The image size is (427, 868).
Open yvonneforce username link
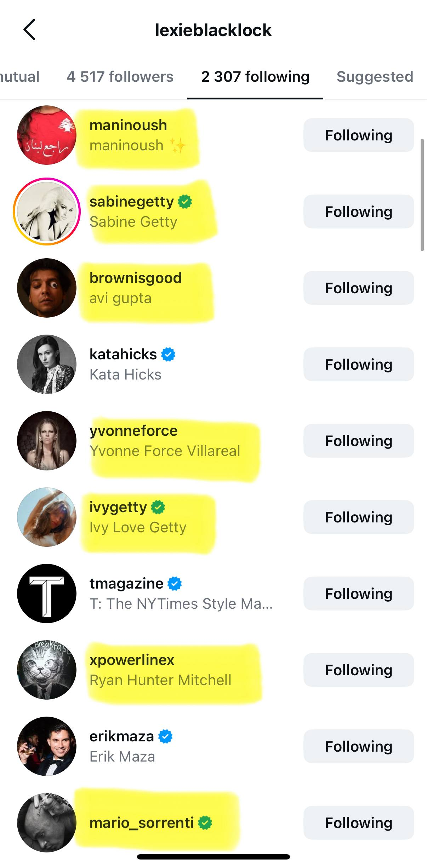[x=133, y=431]
